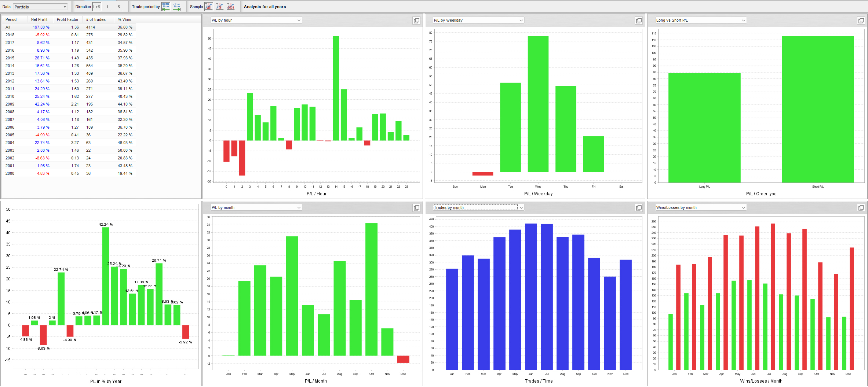The image size is (868, 387).
Task: Select the 2018 period row
Action: coord(69,35)
